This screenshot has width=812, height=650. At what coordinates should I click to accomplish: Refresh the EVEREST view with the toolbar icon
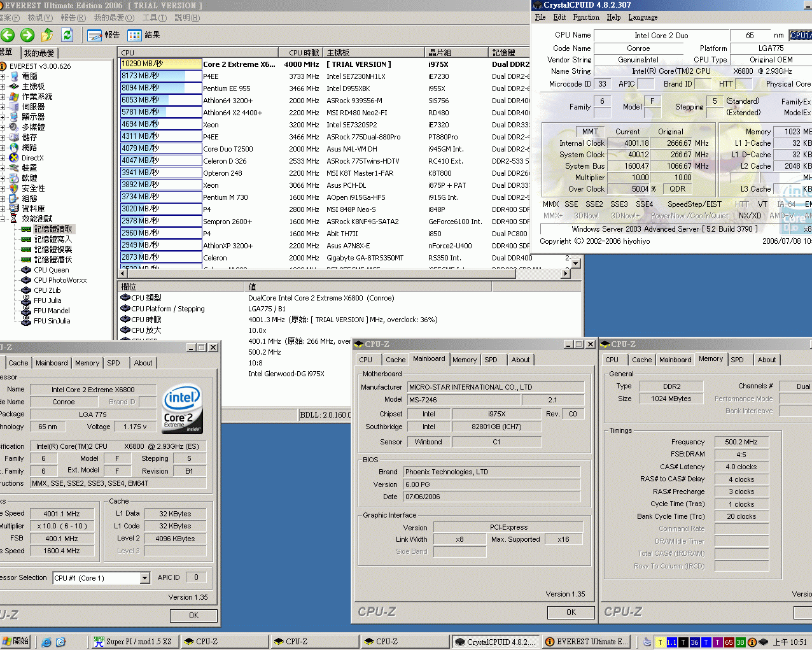67,35
